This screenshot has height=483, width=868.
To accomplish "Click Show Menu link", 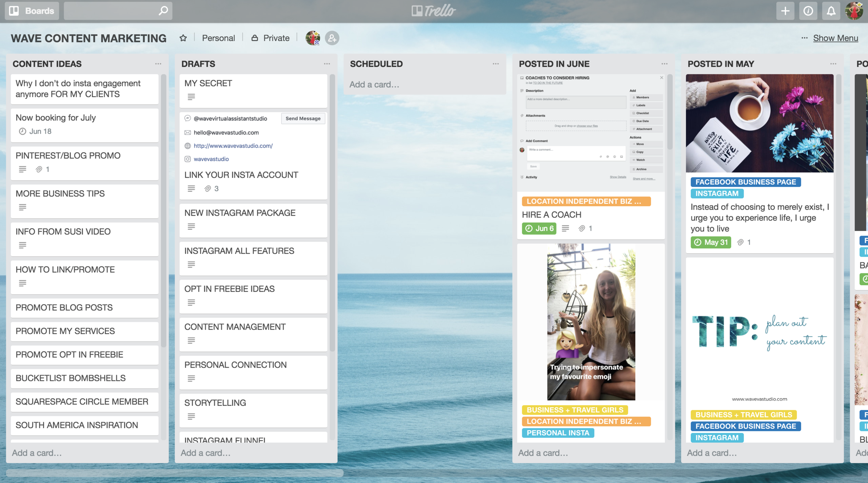I will click(x=835, y=38).
